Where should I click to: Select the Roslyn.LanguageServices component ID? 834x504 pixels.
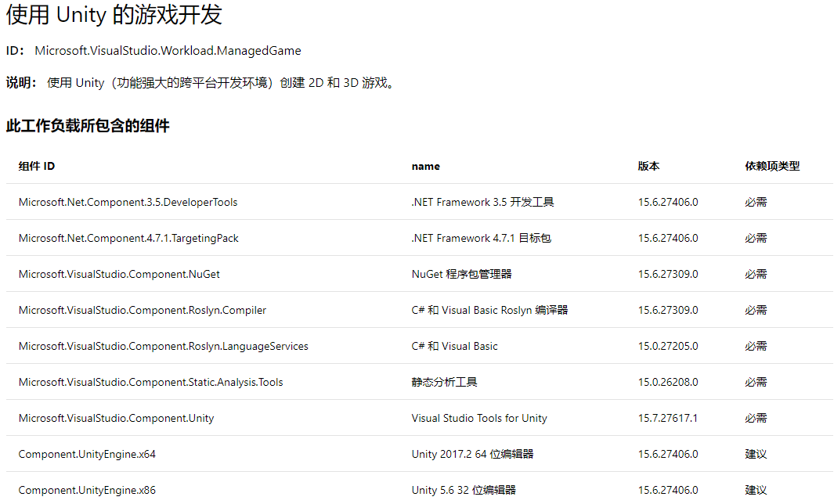(164, 346)
